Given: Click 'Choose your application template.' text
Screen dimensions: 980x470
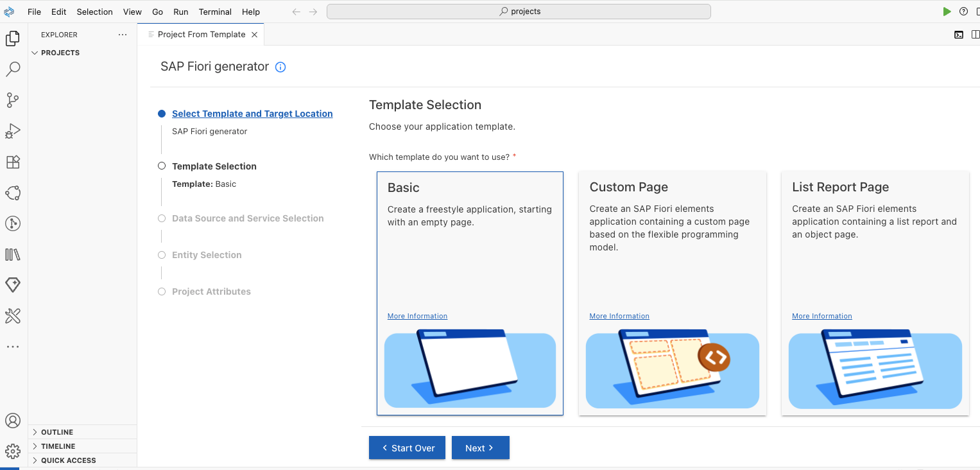Looking at the screenshot, I should coord(442,126).
